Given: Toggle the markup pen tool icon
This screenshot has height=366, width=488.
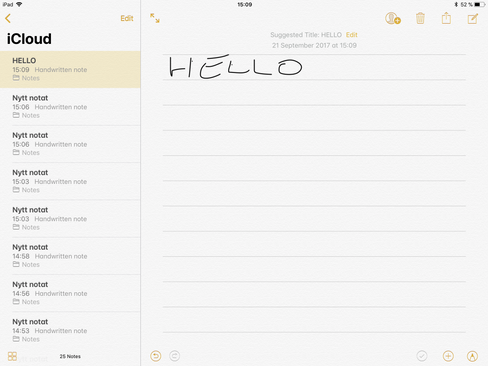Looking at the screenshot, I should 472,356.
